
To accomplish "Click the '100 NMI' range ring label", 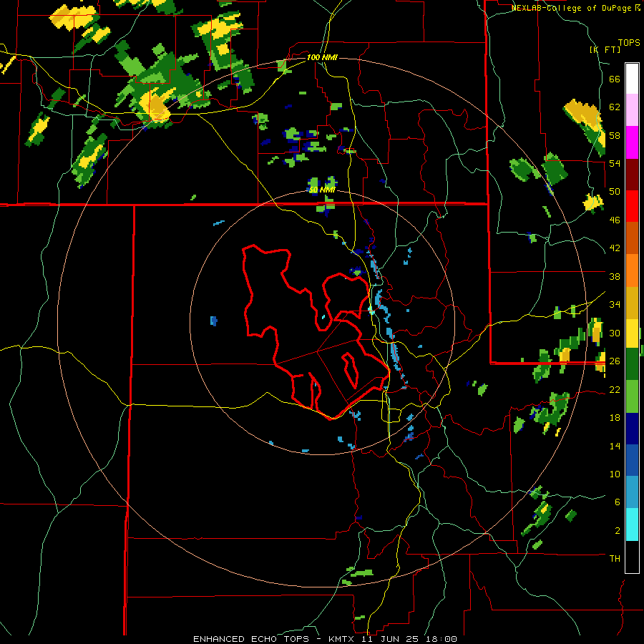I will point(322,57).
